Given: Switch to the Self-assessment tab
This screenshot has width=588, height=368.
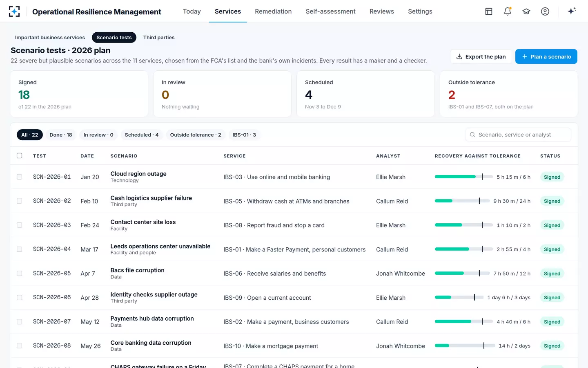Looking at the screenshot, I should point(331,11).
